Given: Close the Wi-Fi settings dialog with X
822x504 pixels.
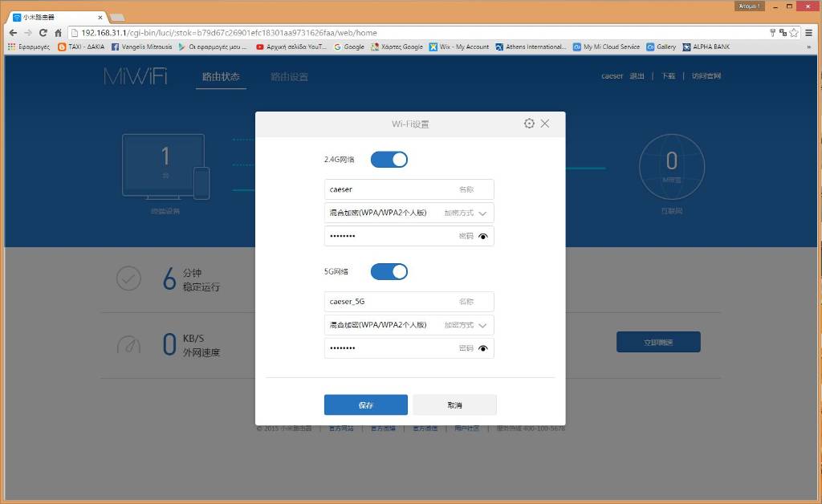Looking at the screenshot, I should (x=545, y=124).
